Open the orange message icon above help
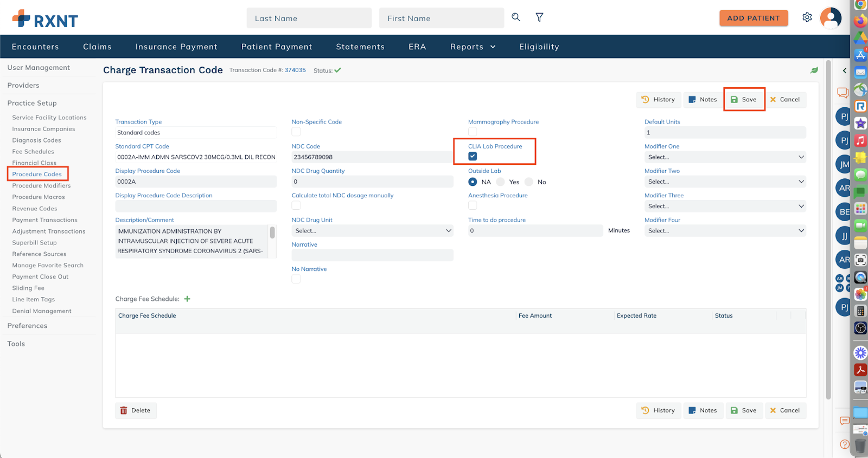The width and height of the screenshot is (868, 458). (x=844, y=421)
